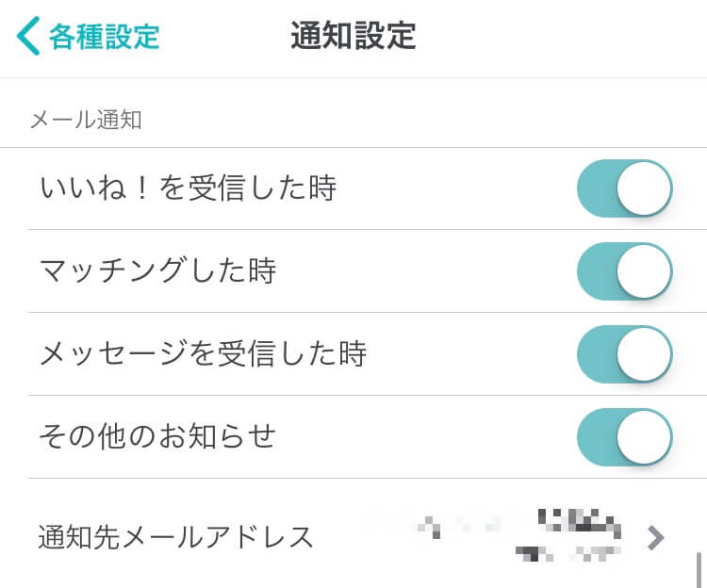The width and height of the screenshot is (707, 588).
Task: Click the 通知設定 page title
Action: click(x=353, y=36)
